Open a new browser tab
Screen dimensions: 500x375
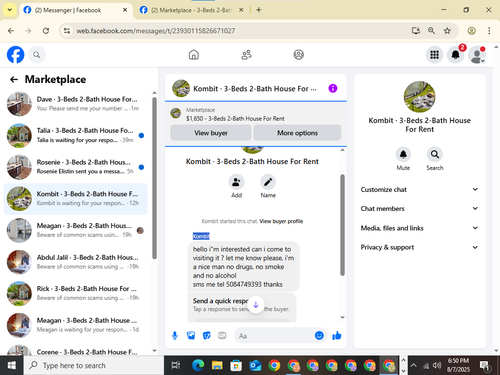coord(259,10)
